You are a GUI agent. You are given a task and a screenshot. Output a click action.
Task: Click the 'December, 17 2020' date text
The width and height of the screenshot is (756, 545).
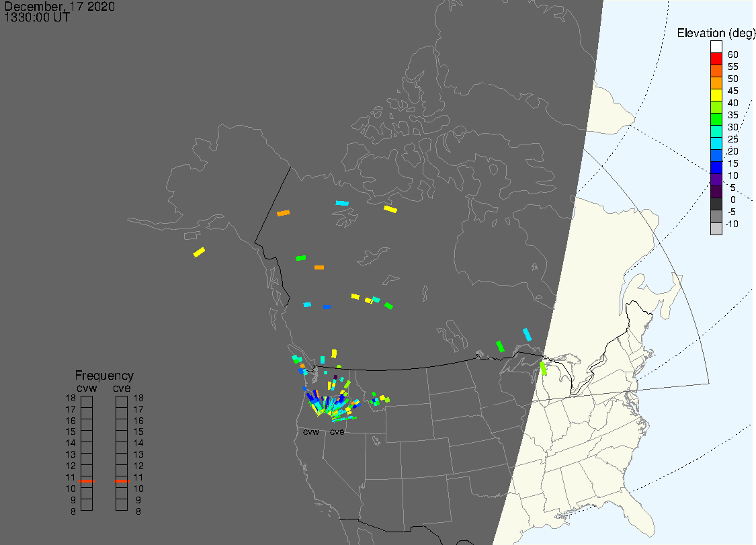(60, 6)
